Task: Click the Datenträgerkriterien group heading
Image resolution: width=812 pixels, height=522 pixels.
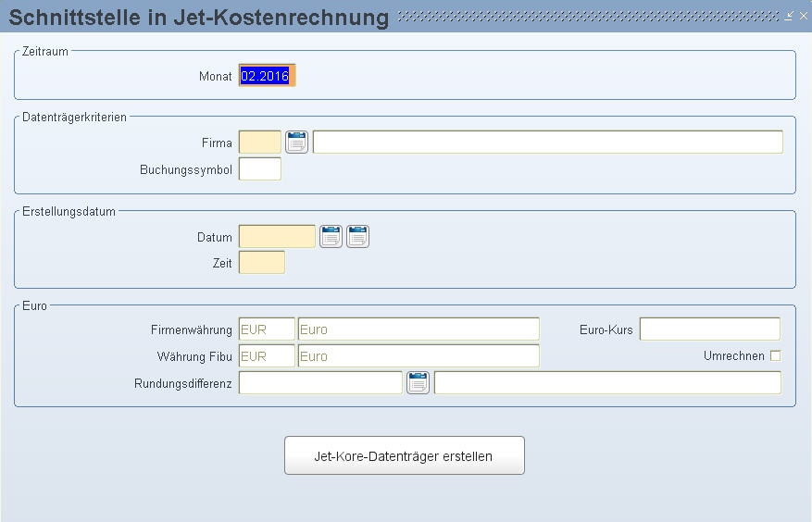Action: point(74,117)
